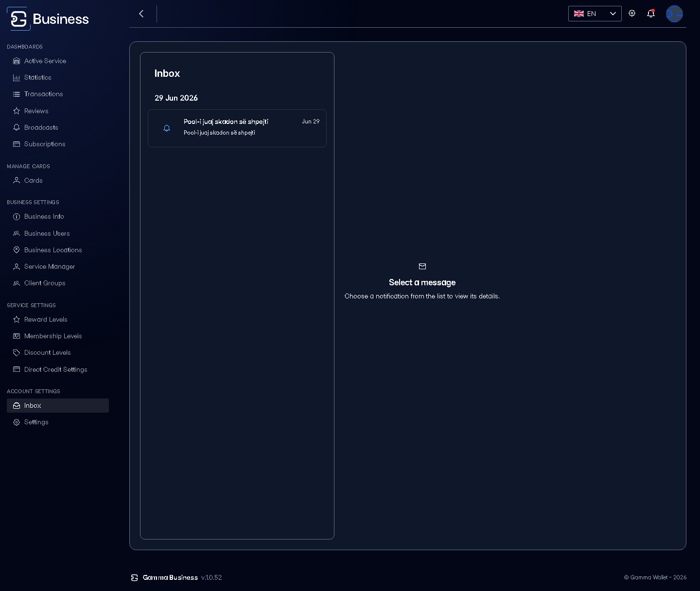Click bell icon of the inbox notification
Viewport: 700px width, 591px height.
pos(167,128)
